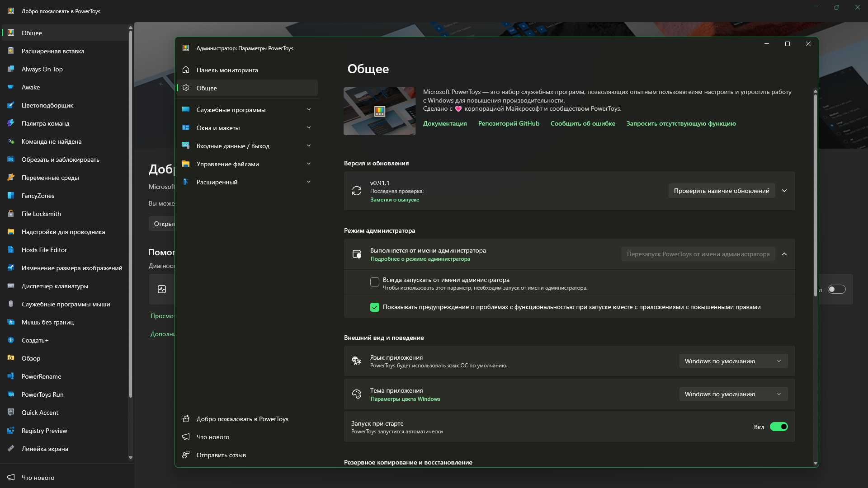Open Тема приложения dropdown
Viewport: 868px width, 488px height.
tap(733, 394)
